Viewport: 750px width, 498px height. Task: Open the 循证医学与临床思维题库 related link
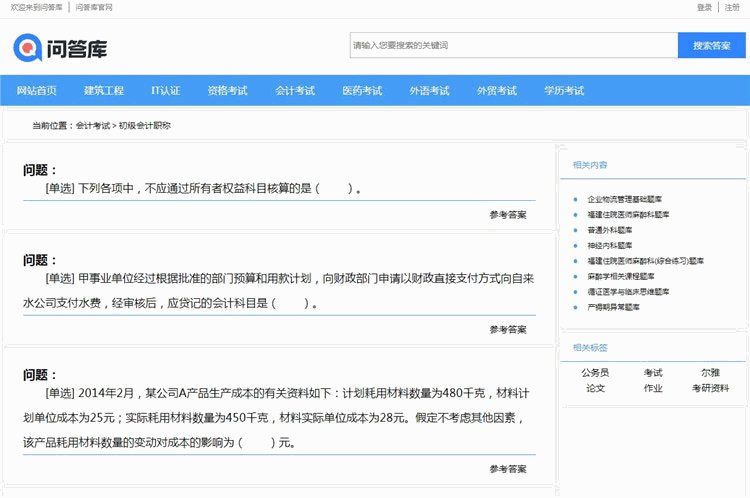click(629, 291)
